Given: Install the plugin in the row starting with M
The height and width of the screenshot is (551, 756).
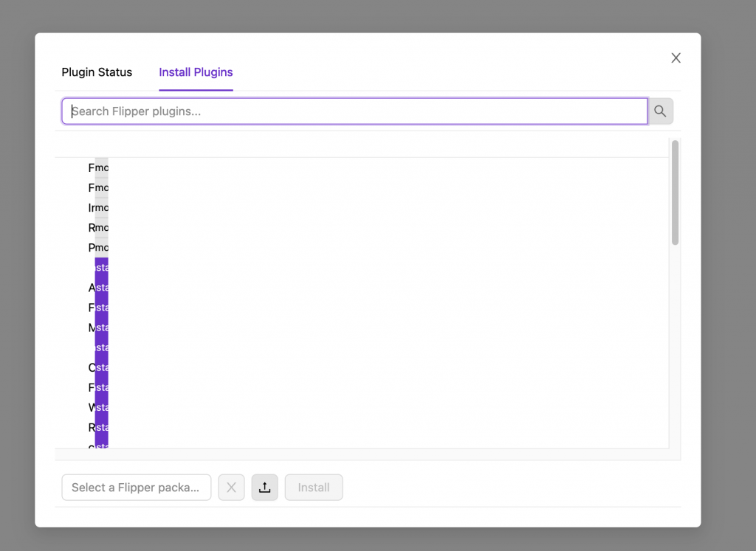Looking at the screenshot, I should click(102, 328).
